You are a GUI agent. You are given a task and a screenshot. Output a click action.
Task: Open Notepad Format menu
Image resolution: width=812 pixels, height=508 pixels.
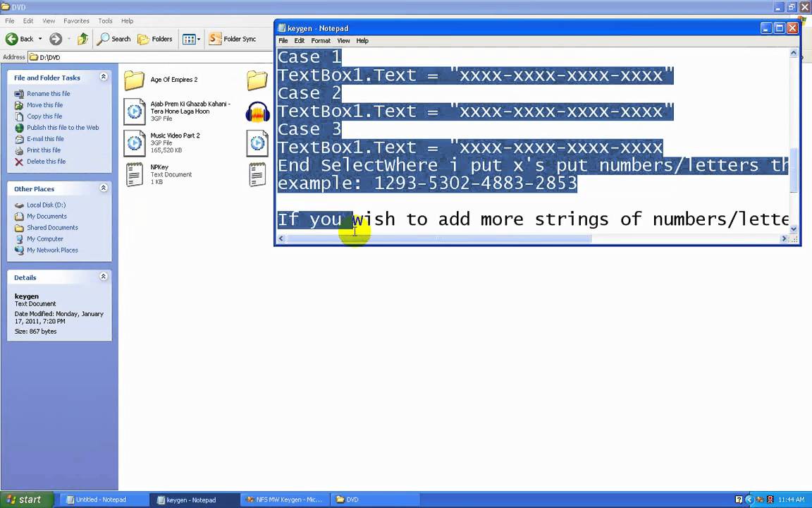tap(321, 40)
